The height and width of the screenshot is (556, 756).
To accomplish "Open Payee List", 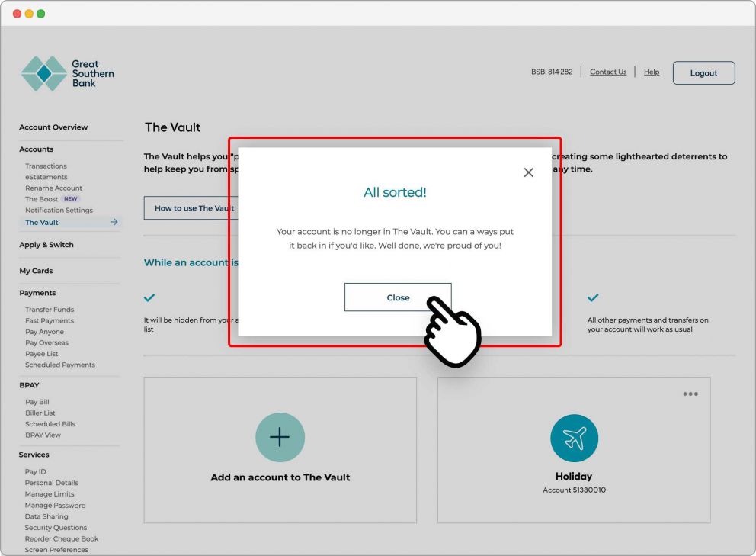I will [x=41, y=354].
